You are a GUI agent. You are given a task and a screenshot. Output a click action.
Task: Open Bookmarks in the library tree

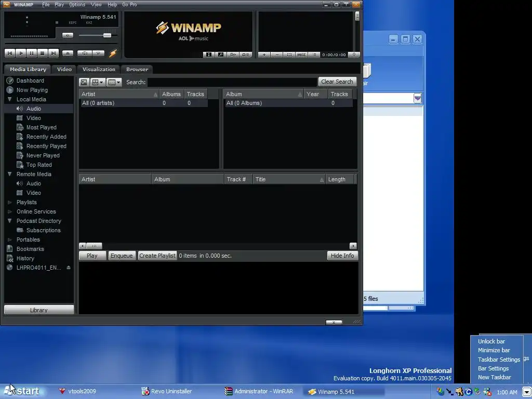[x=30, y=249]
